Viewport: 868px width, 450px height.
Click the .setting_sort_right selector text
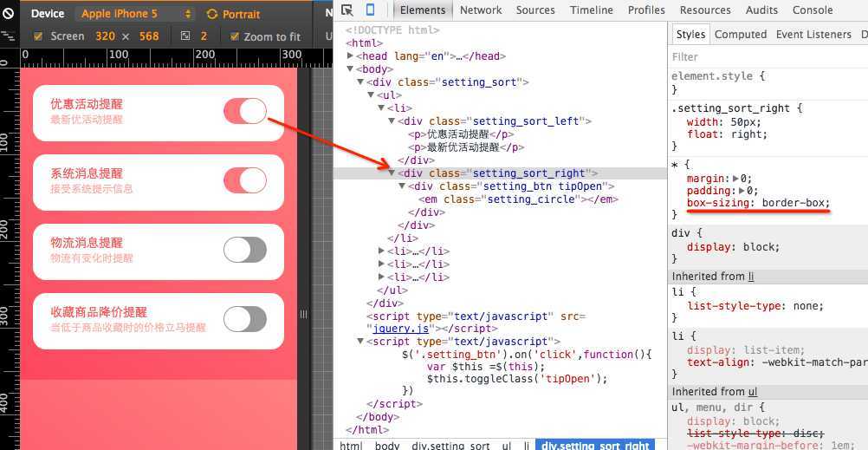coord(733,108)
